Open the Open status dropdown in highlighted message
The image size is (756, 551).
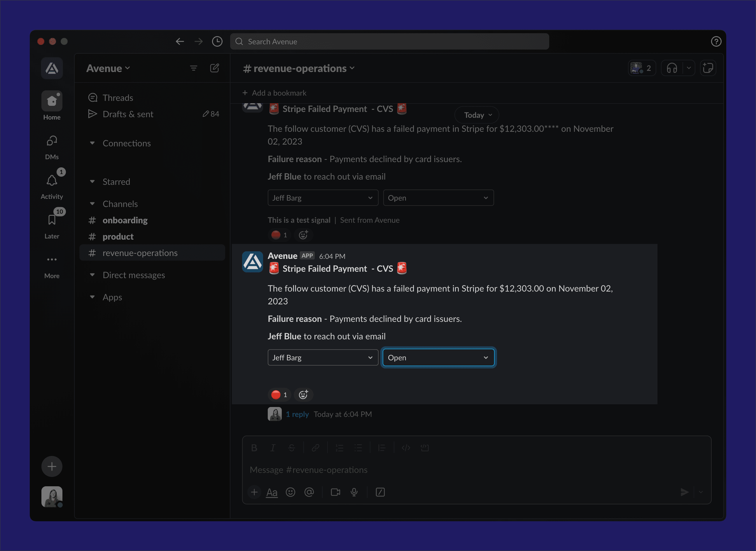(438, 357)
